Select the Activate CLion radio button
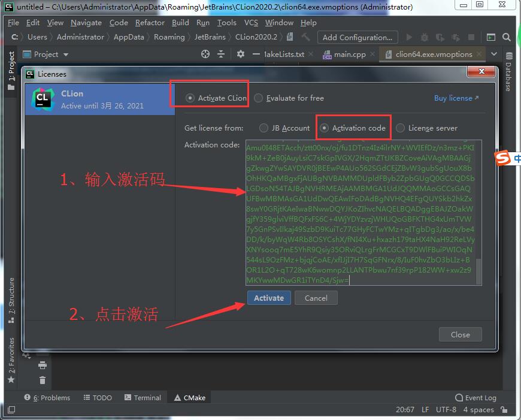Image resolution: width=521 pixels, height=420 pixels. (x=190, y=98)
